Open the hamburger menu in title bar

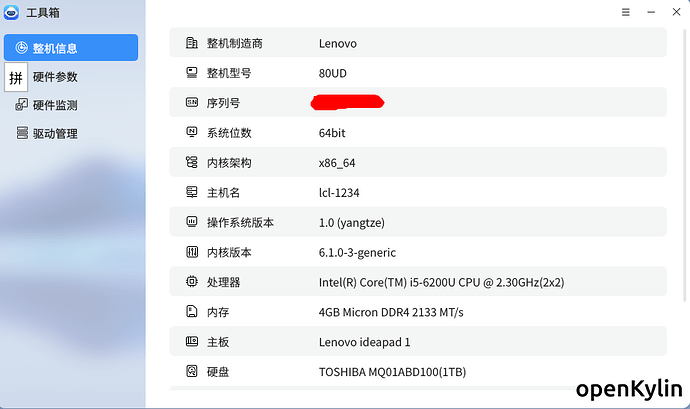tap(626, 13)
